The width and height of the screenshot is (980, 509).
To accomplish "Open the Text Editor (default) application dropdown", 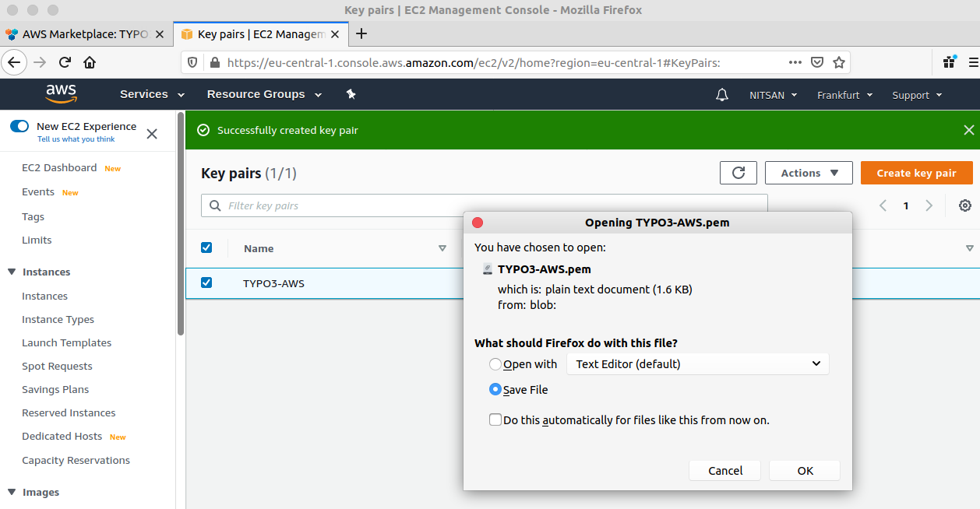I will click(698, 363).
